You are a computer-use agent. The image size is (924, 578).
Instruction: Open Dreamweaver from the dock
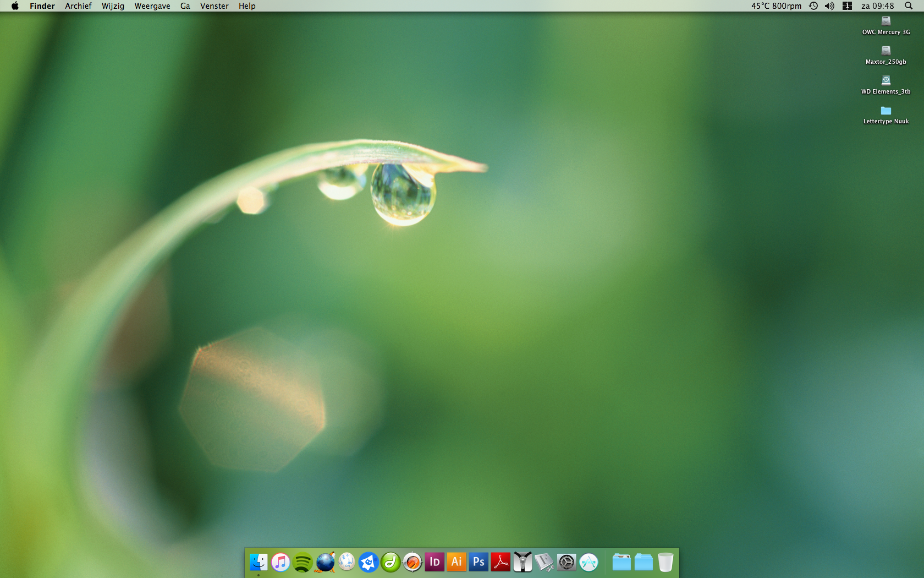coord(391,562)
